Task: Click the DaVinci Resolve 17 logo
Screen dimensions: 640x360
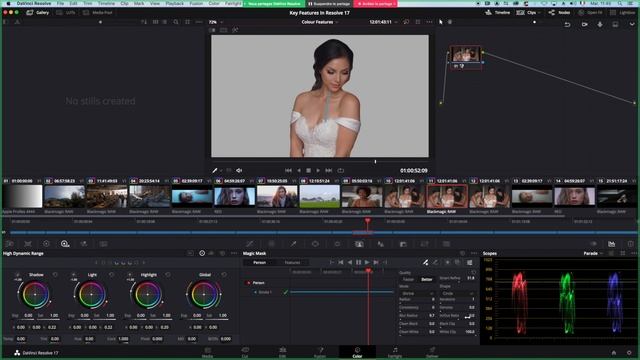Action: pyautogui.click(x=17, y=353)
